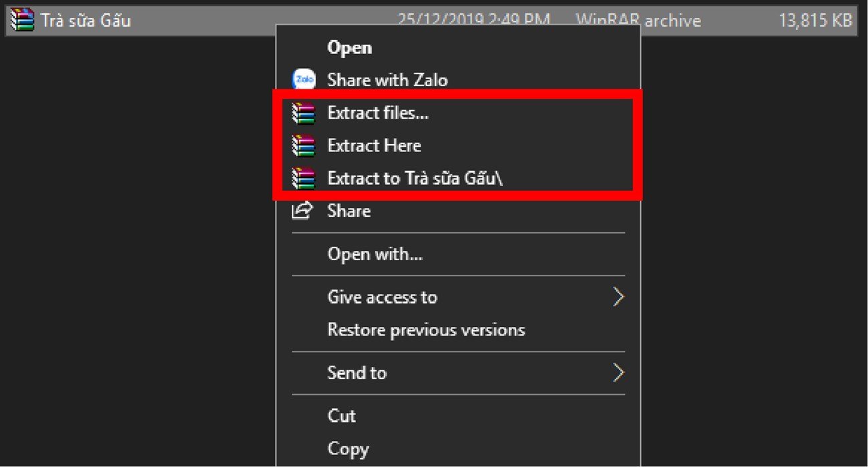Choose Extract to Trà sữa Gấu\
This screenshot has height=467, width=868.
point(414,178)
